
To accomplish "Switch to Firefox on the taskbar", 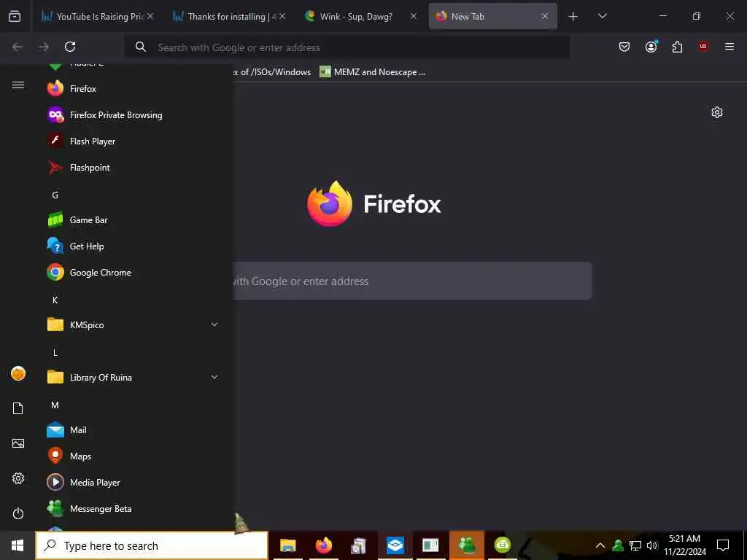I will [324, 545].
